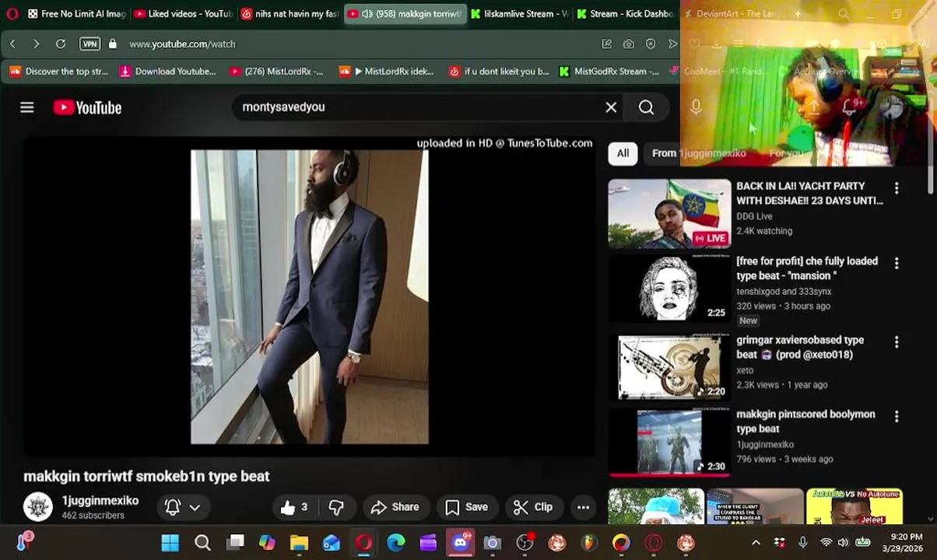Screen dimensions: 937x560
Task: Open the Windows Start button
Action: pos(170,543)
